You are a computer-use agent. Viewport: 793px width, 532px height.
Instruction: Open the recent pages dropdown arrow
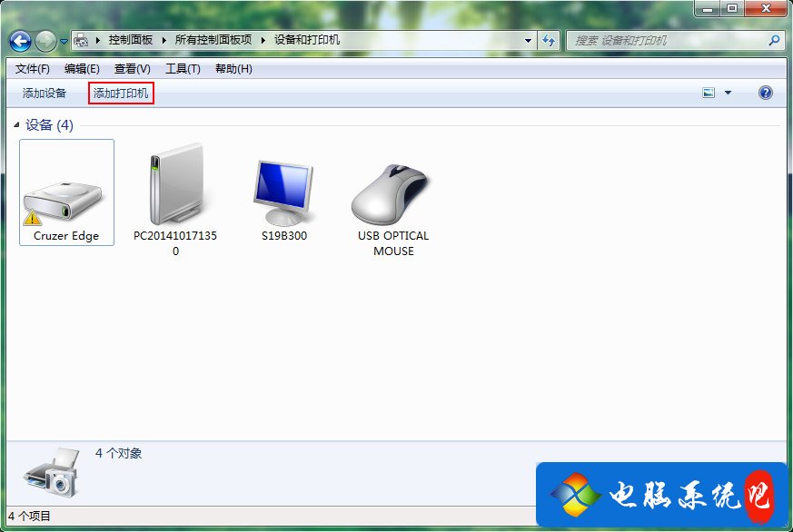click(x=64, y=42)
